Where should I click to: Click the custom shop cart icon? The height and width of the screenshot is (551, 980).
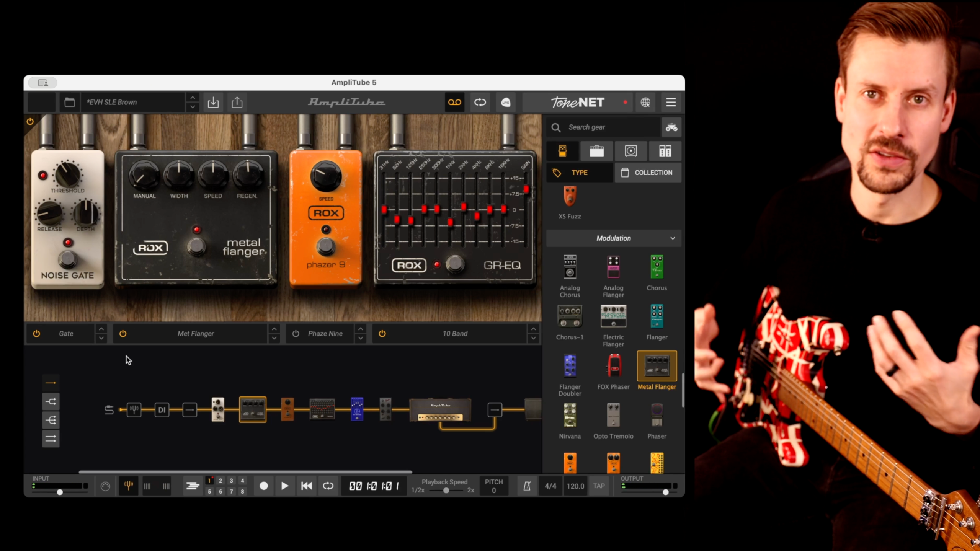pos(671,127)
